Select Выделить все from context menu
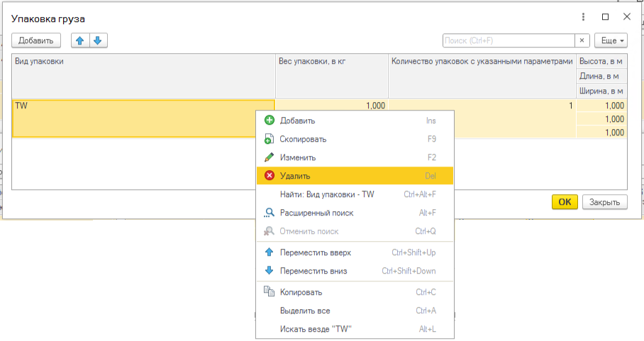The height and width of the screenshot is (341, 644). click(355, 311)
